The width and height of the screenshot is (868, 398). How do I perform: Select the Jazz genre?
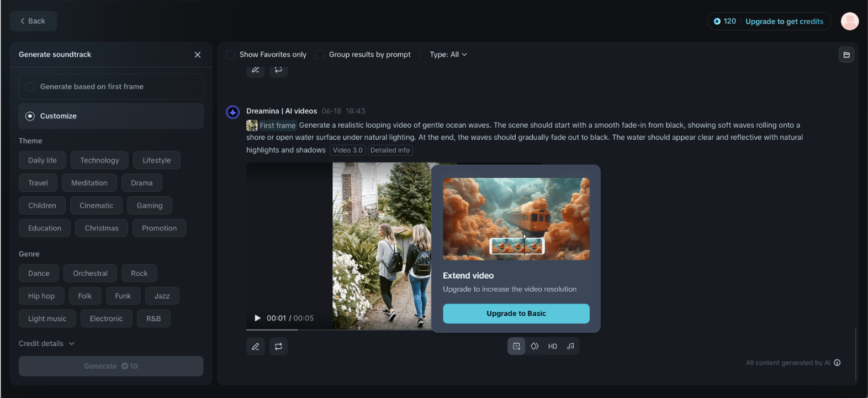tap(162, 296)
